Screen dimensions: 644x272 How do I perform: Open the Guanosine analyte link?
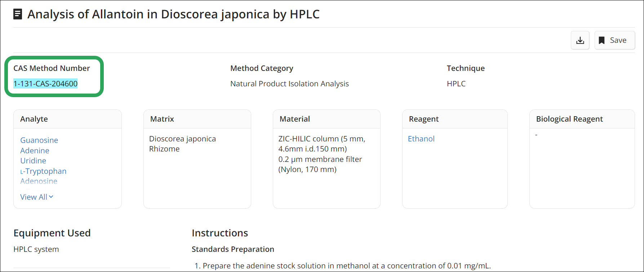pyautogui.click(x=39, y=140)
